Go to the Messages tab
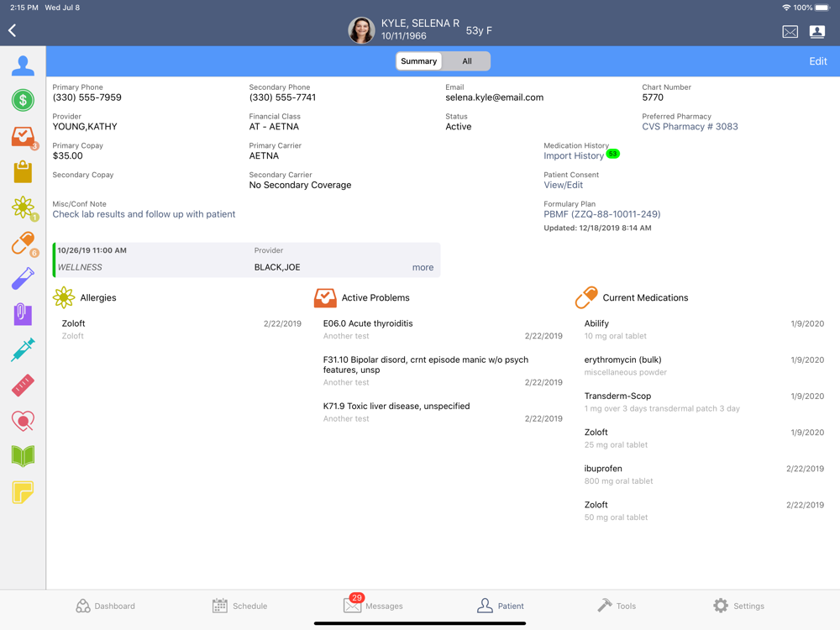This screenshot has width=840, height=630. tap(373, 604)
